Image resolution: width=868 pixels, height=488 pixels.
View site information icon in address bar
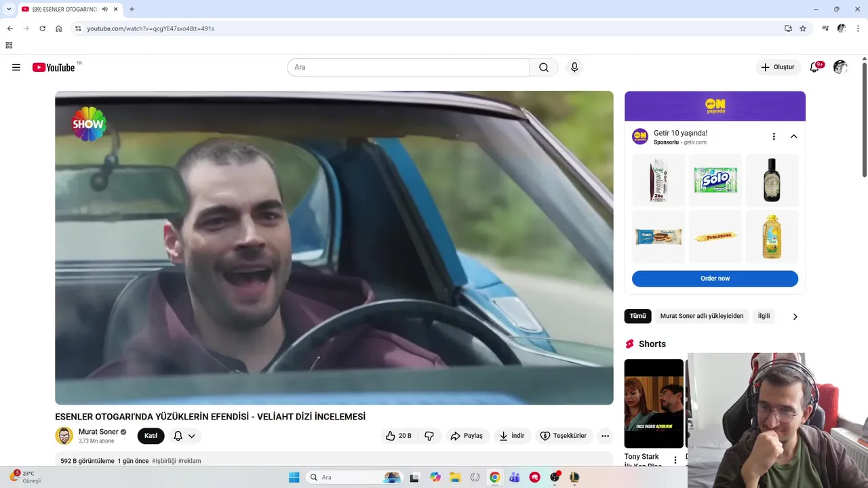click(x=78, y=28)
